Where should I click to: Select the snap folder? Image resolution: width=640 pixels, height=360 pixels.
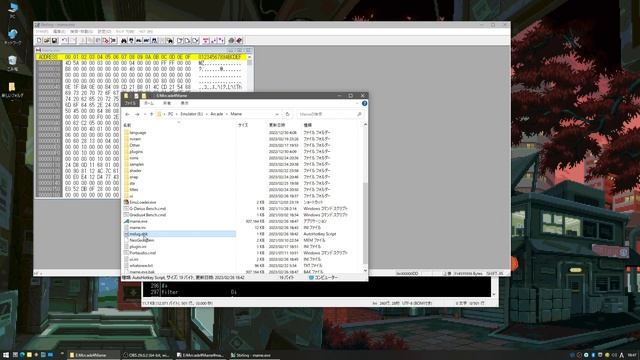tap(134, 177)
